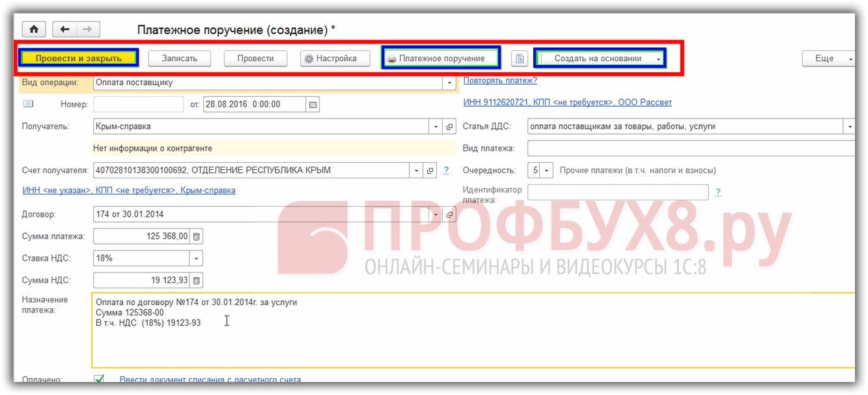The width and height of the screenshot is (868, 395).
Task: Open the calendar picker beside the date
Action: tap(313, 105)
